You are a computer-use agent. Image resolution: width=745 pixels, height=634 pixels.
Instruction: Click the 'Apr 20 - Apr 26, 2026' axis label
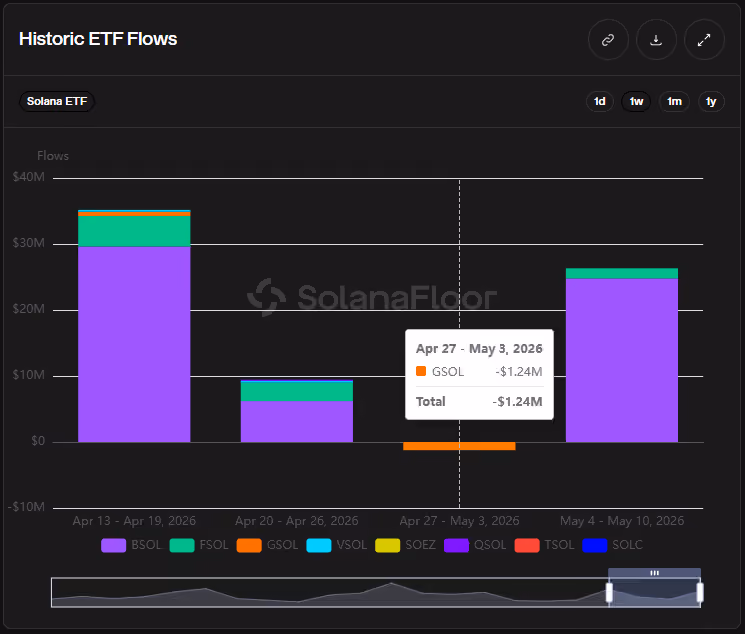tap(296, 521)
